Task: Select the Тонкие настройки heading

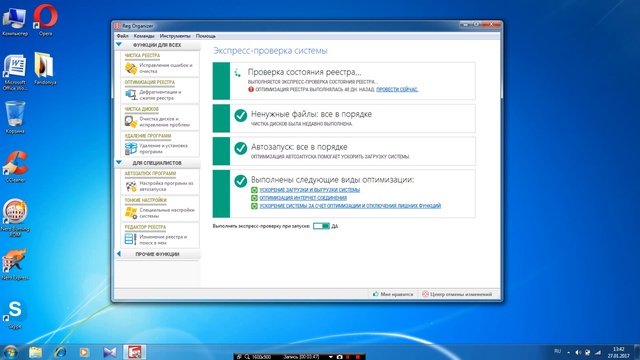Action: point(145,200)
